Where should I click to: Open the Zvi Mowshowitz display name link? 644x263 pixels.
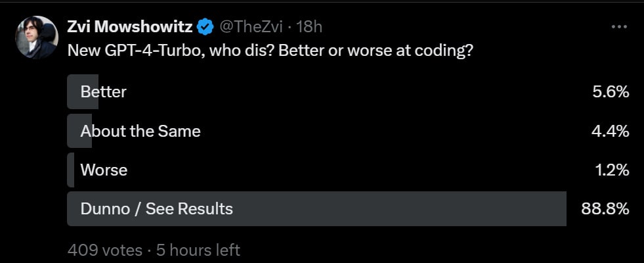click(x=130, y=27)
